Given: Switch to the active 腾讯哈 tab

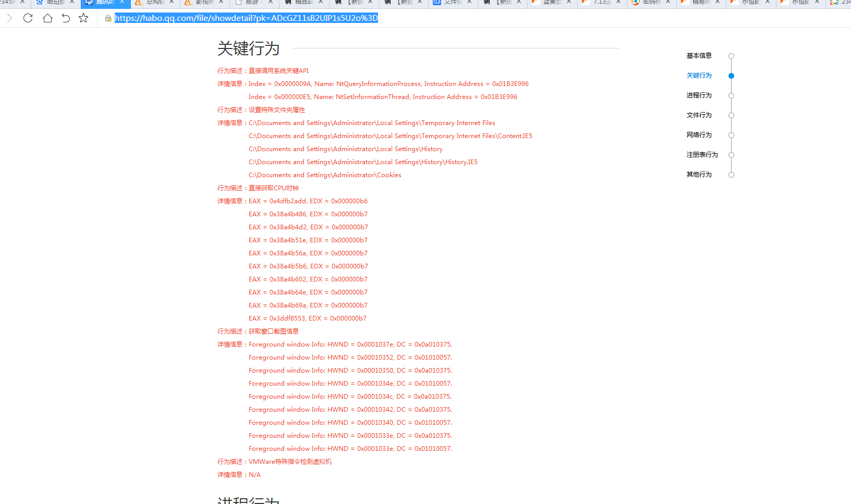Looking at the screenshot, I should point(105,3).
